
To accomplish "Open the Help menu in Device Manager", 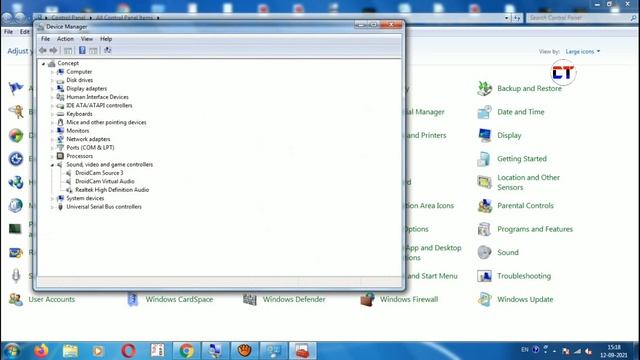I will pyautogui.click(x=106, y=39).
